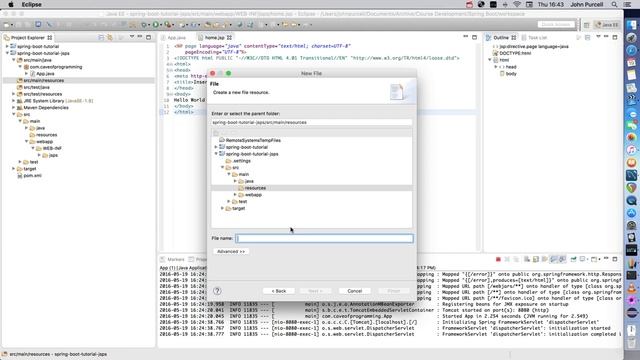The width and height of the screenshot is (640, 360).
Task: Expand the JRE System Library node
Action: tap(13, 101)
